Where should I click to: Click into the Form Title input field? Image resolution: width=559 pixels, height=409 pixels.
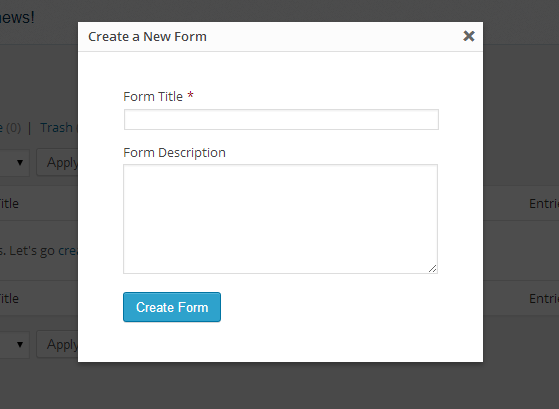[281, 119]
